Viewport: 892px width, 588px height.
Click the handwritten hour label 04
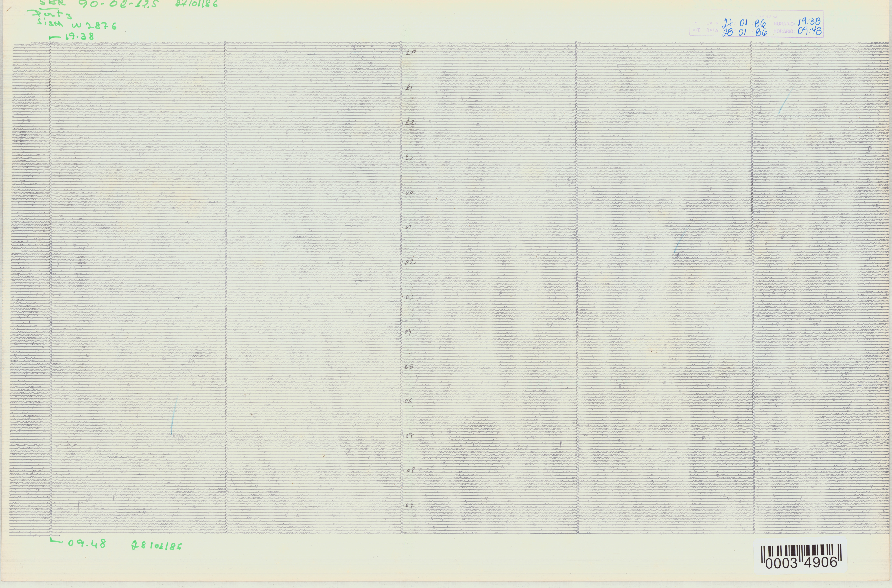(x=408, y=332)
